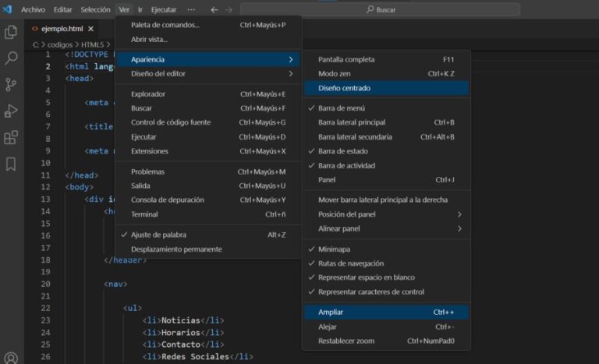Click the bookmark icon in activity bar

click(x=11, y=164)
